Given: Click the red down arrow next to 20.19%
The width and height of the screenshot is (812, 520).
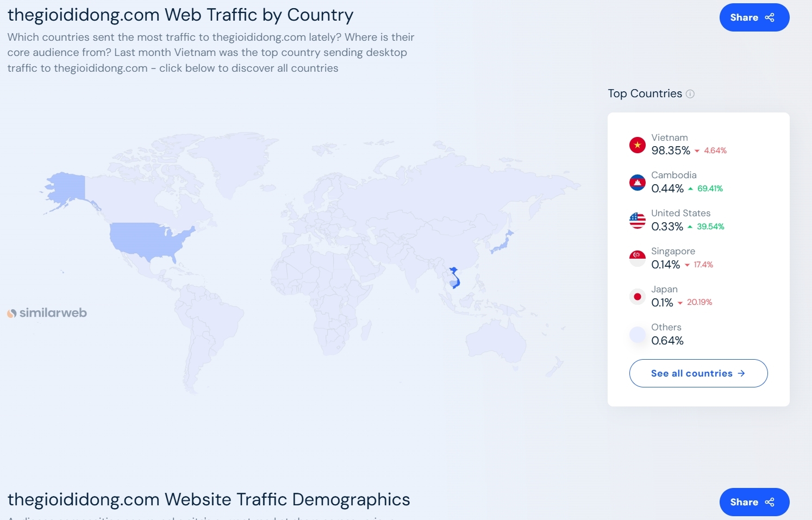Looking at the screenshot, I should tap(680, 303).
